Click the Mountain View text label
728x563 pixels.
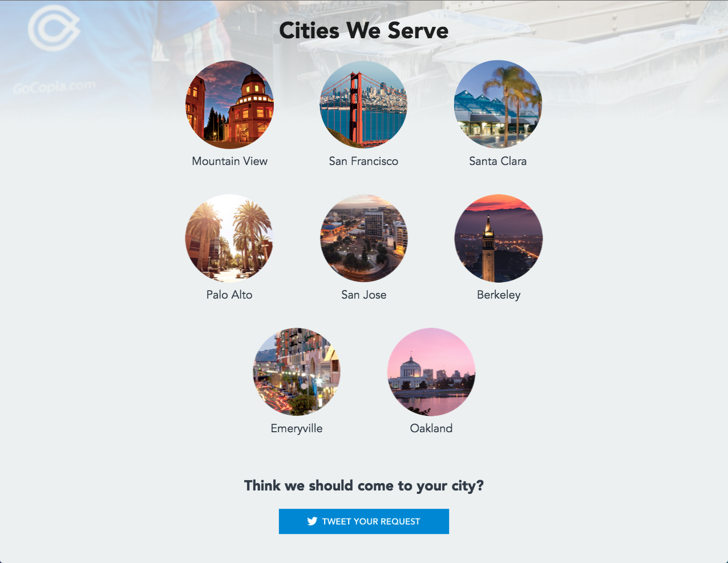point(229,161)
